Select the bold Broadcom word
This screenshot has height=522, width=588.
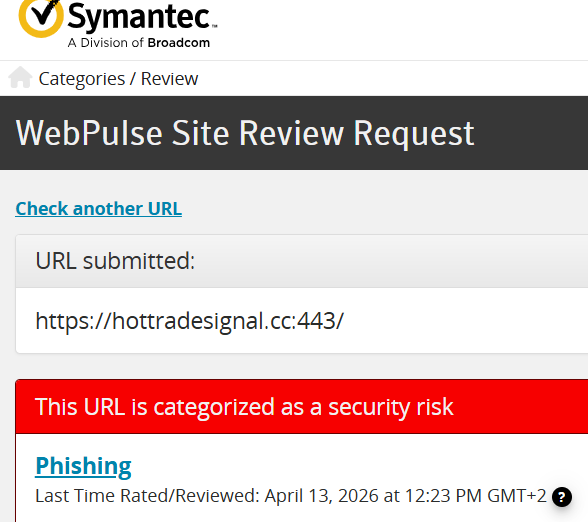[179, 43]
